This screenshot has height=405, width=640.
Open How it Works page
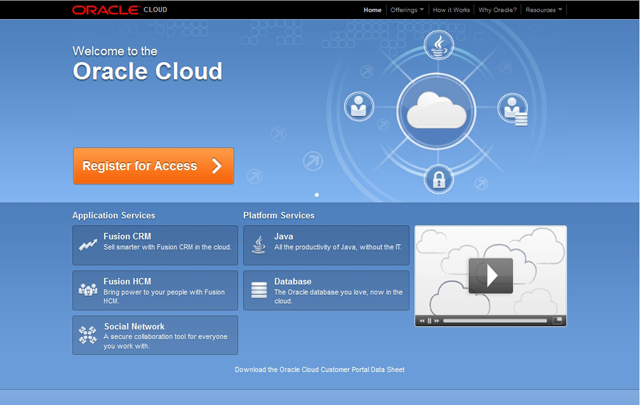[451, 10]
